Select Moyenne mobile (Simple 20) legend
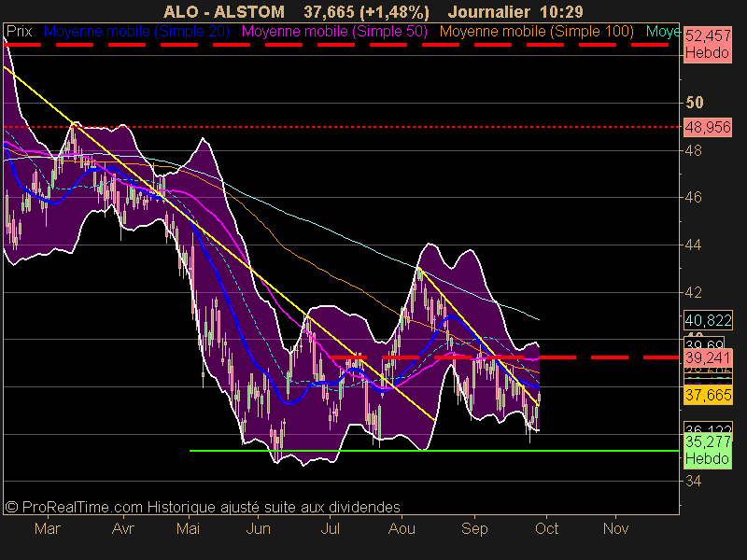747x560 pixels. [x=136, y=32]
